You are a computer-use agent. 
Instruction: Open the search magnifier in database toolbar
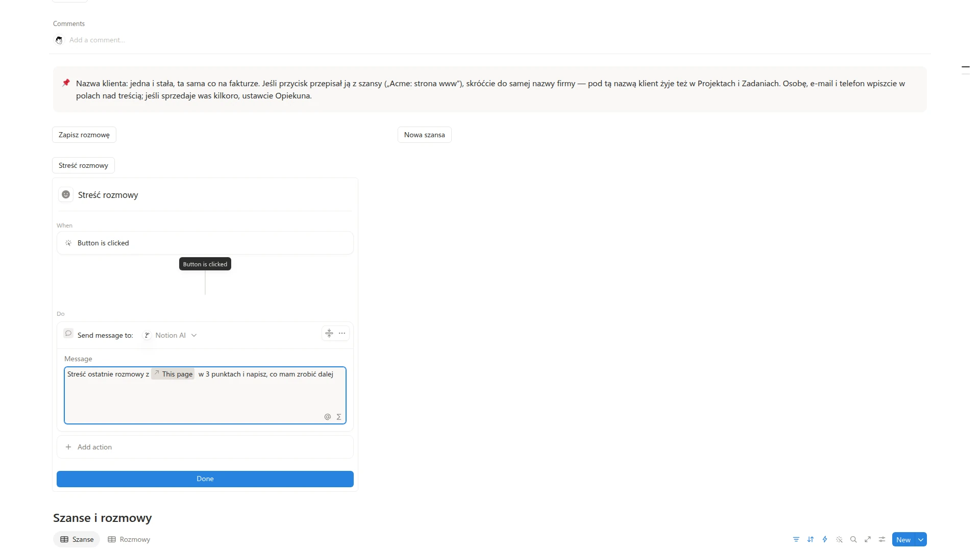tap(853, 539)
